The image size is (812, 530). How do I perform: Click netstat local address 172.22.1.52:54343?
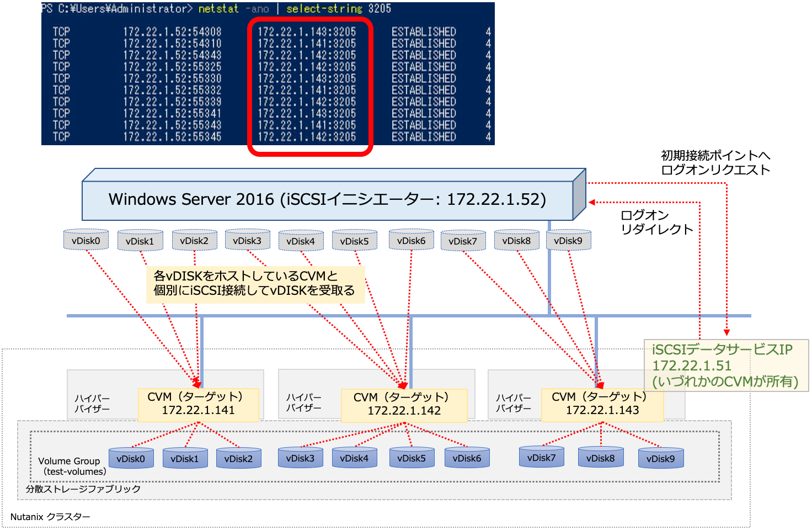coord(172,55)
